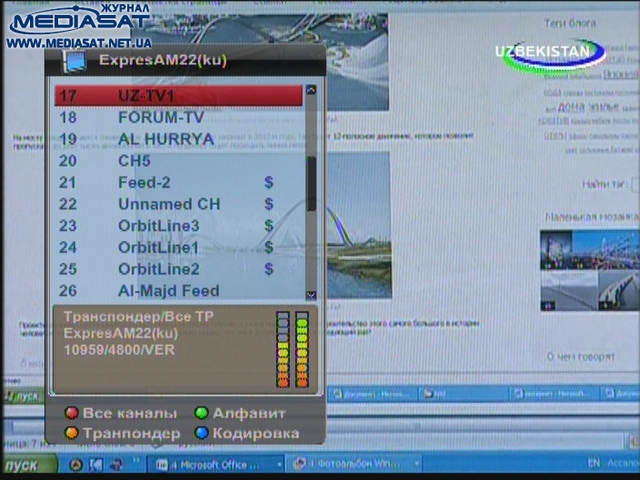Click the Транспондер/Все TP label
The width and height of the screenshot is (640, 480).
pos(138,316)
